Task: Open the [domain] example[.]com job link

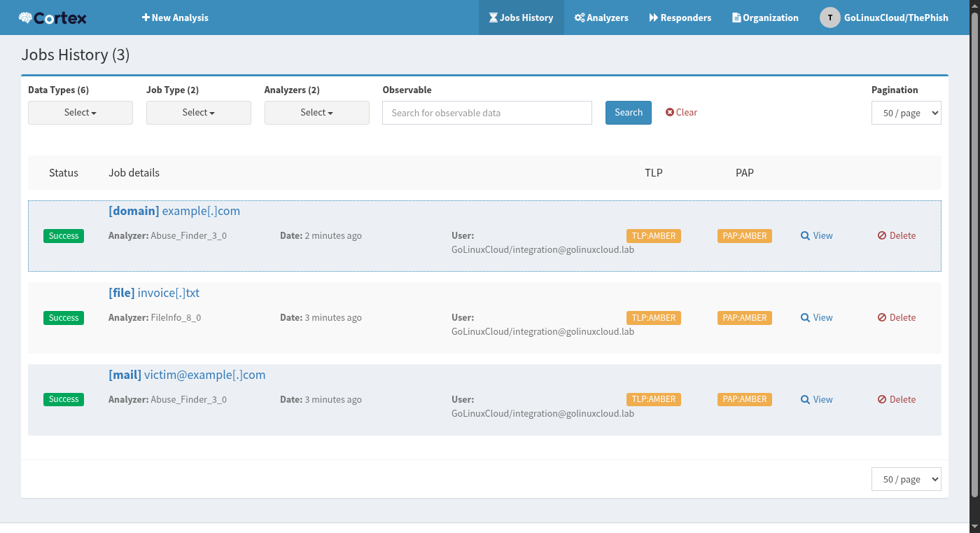Action: coord(174,211)
